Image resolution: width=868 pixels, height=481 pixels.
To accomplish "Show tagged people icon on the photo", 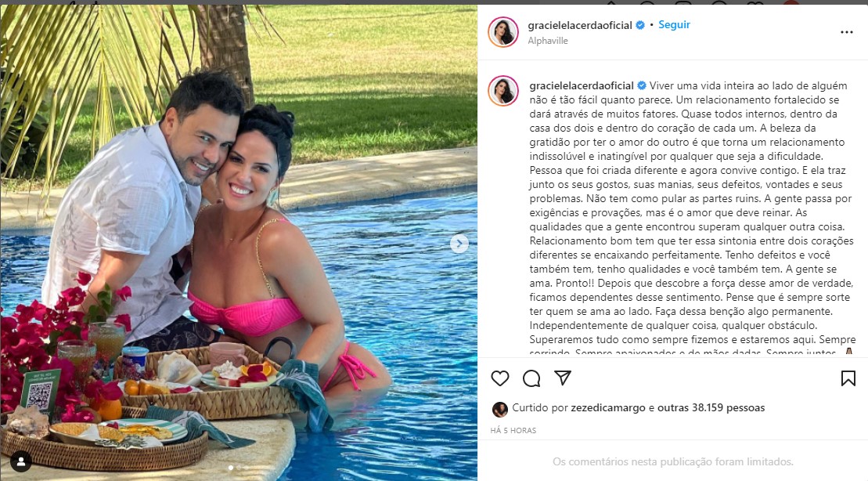I will pyautogui.click(x=20, y=461).
